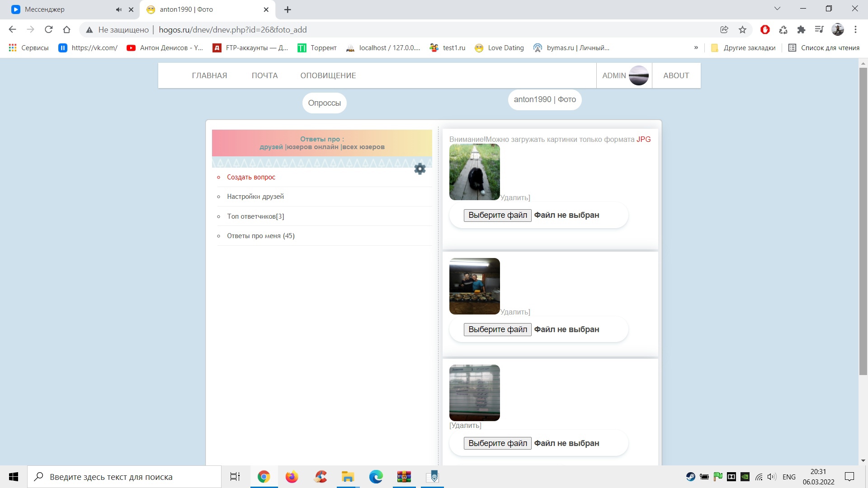Open the Chrome extensions puzzle icon
Viewport: 868px width, 488px height.
click(x=801, y=30)
